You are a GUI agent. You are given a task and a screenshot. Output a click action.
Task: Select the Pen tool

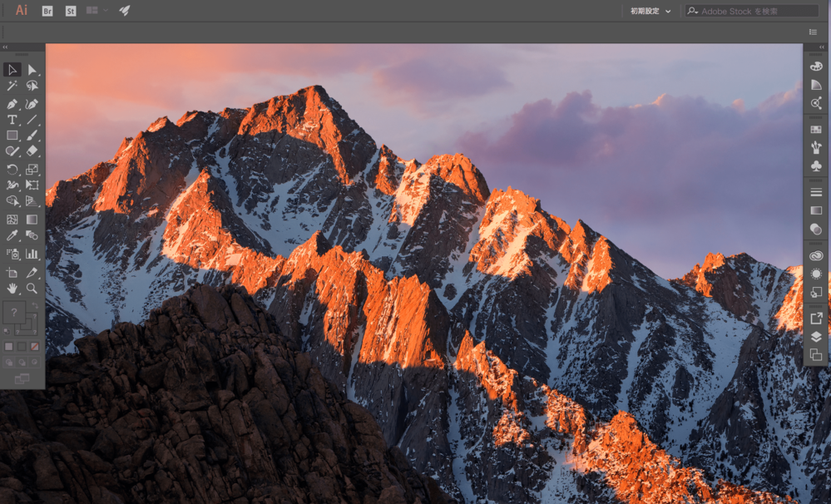[x=12, y=104]
